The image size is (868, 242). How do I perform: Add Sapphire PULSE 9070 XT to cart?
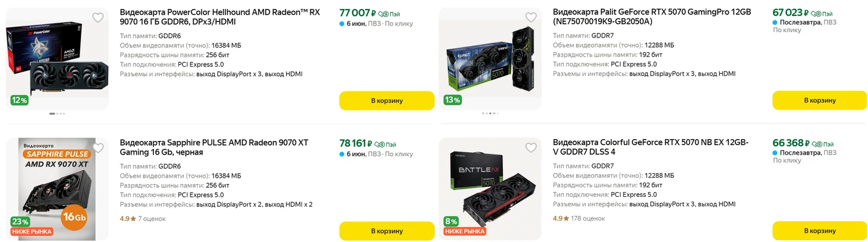pyautogui.click(x=386, y=231)
